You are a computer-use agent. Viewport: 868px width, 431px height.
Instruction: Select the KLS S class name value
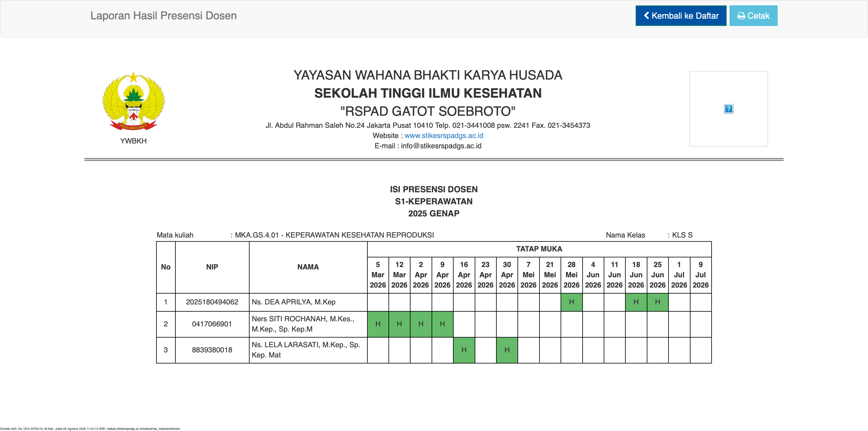(x=682, y=235)
